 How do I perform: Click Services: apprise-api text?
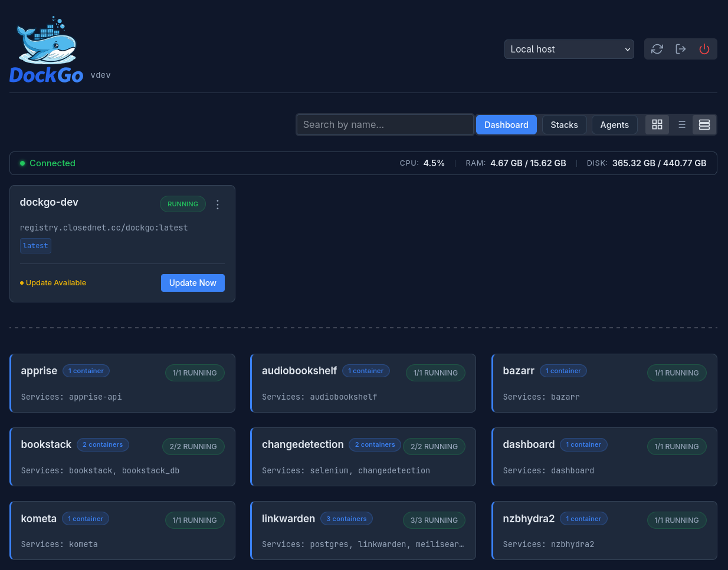pos(71,397)
